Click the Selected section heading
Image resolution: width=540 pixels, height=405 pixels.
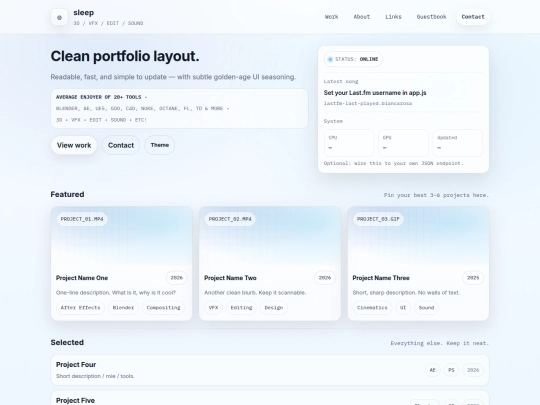pos(67,343)
